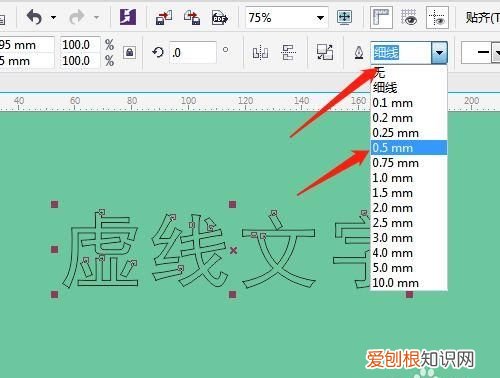Click the Import icon
This screenshot has width=500, height=378.
tap(164, 17)
